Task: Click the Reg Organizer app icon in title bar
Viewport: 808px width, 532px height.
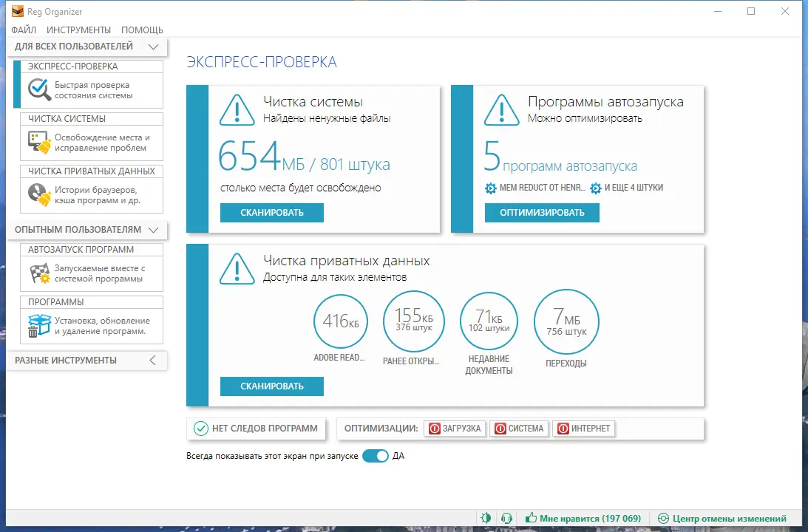Action: pyautogui.click(x=18, y=11)
